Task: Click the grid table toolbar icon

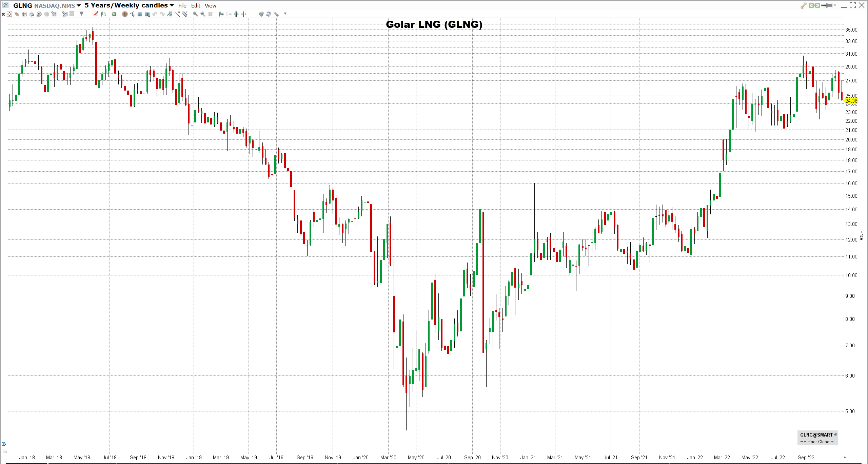Action: pyautogui.click(x=24, y=14)
